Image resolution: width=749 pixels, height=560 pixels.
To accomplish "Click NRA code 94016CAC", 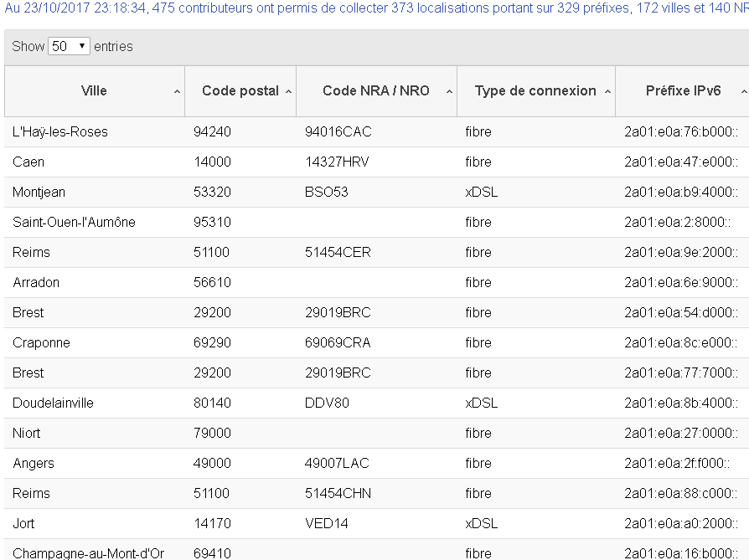I will (x=338, y=131).
